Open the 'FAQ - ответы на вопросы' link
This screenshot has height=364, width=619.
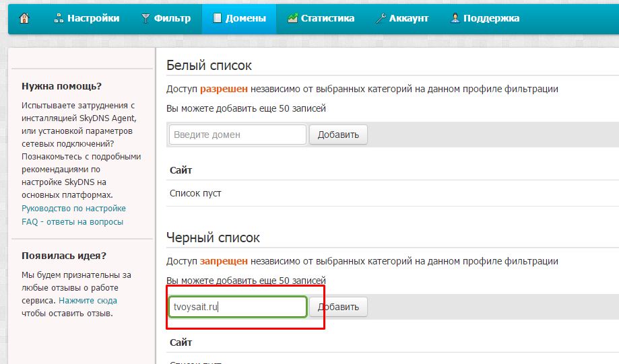point(72,221)
